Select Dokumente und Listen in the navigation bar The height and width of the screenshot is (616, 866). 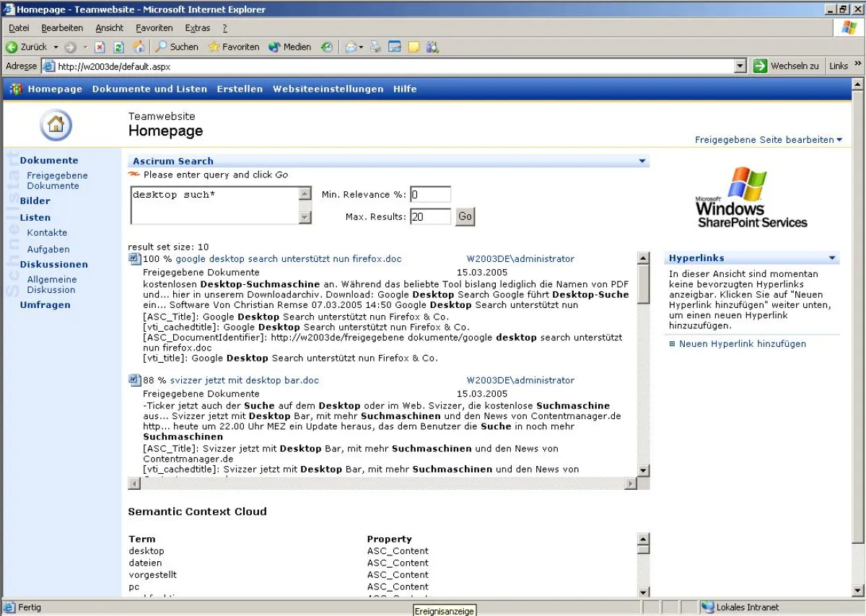coord(149,89)
